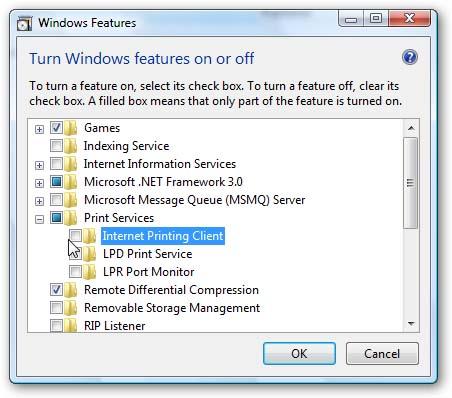Click the Internet Printing Client folder icon
Image resolution: width=452 pixels, height=398 pixels.
tap(89, 236)
